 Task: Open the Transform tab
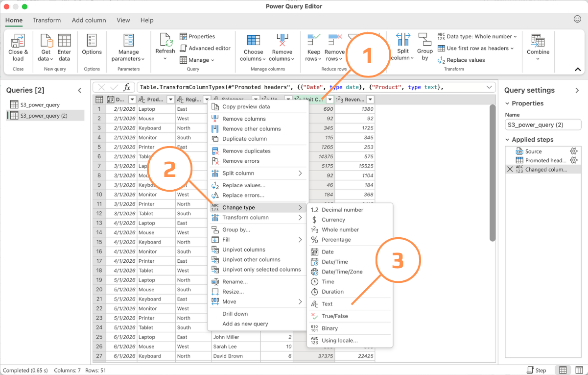tap(47, 20)
